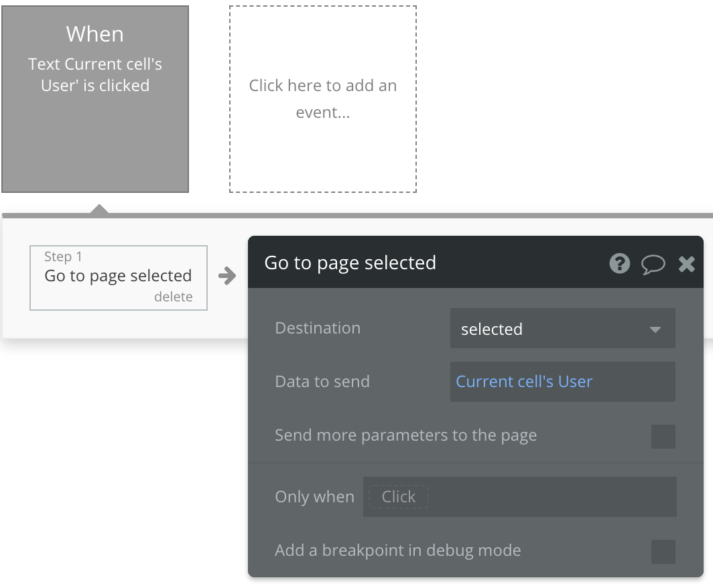Toggle Add a breakpoint in debug mode

663,551
